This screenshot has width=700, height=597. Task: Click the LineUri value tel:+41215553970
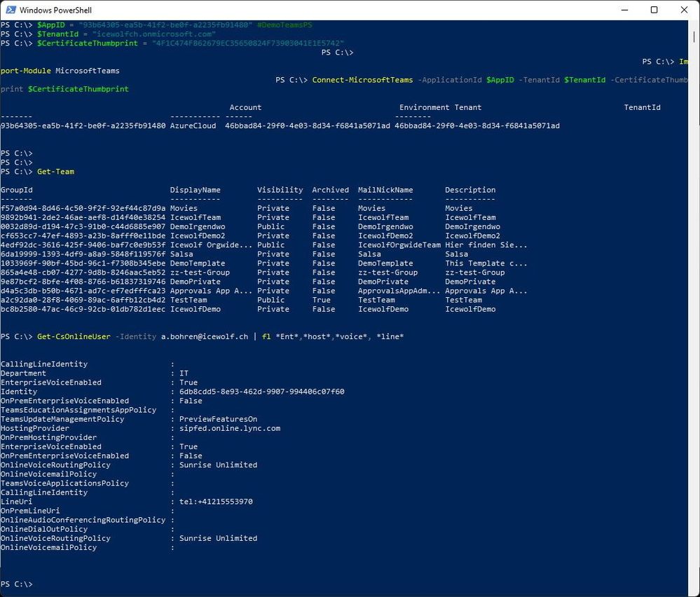(x=216, y=502)
